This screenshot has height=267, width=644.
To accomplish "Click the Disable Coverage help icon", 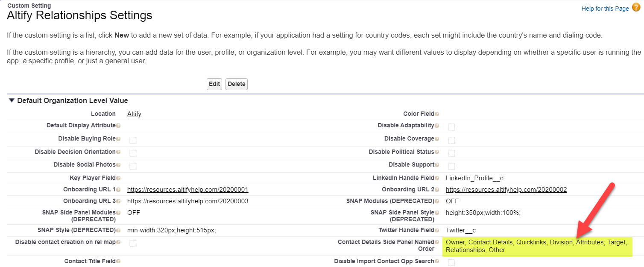I will (x=437, y=139).
